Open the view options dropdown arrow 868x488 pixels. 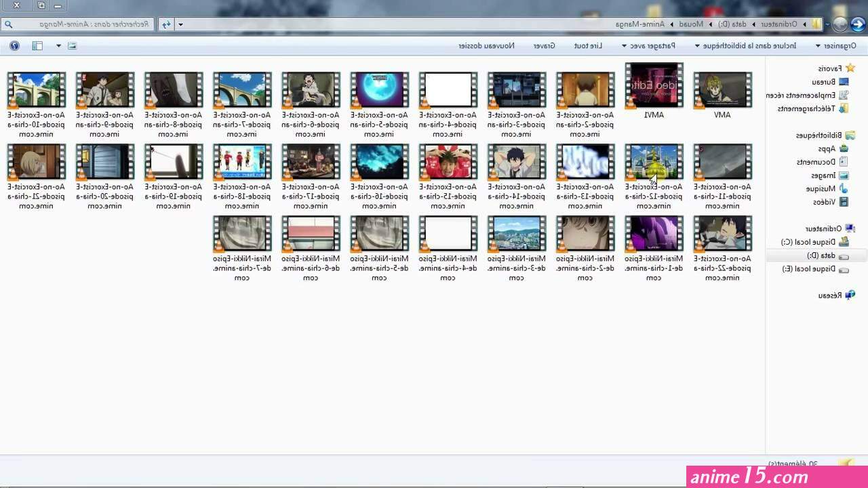coord(58,45)
